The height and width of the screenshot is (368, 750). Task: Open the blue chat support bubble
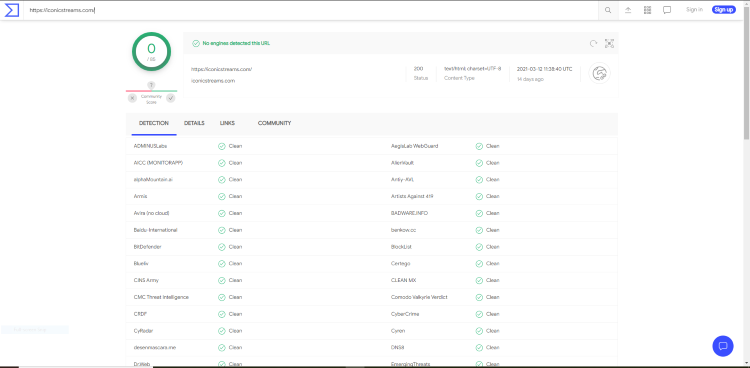tap(723, 346)
